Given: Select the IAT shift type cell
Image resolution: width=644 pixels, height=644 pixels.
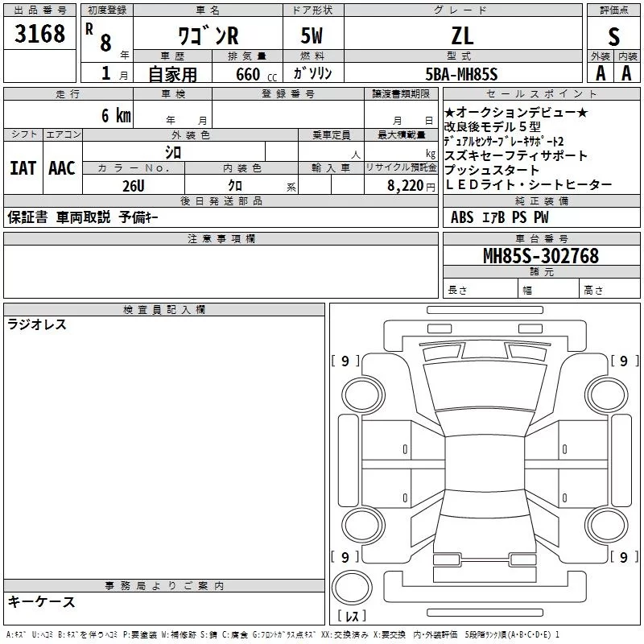Looking at the screenshot, I should tap(23, 167).
